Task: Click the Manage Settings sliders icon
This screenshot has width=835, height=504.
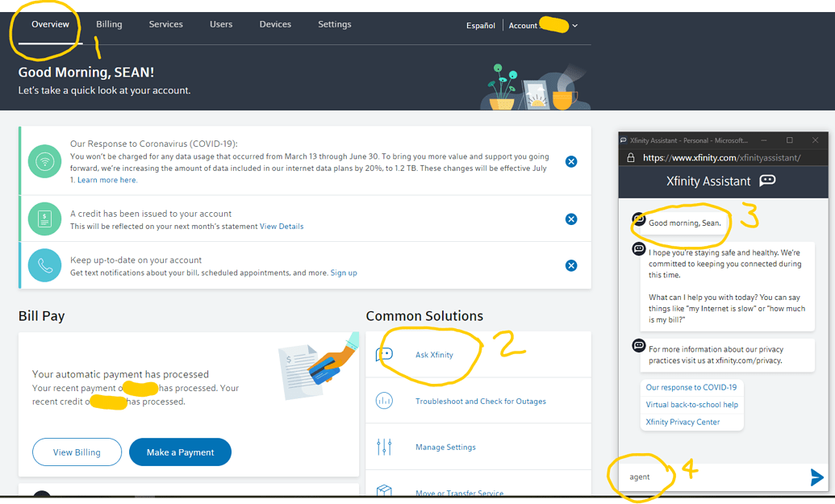Action: [x=384, y=447]
